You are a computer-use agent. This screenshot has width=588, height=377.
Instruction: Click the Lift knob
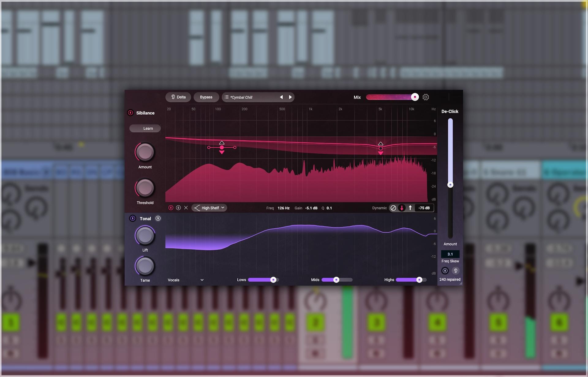coord(145,236)
